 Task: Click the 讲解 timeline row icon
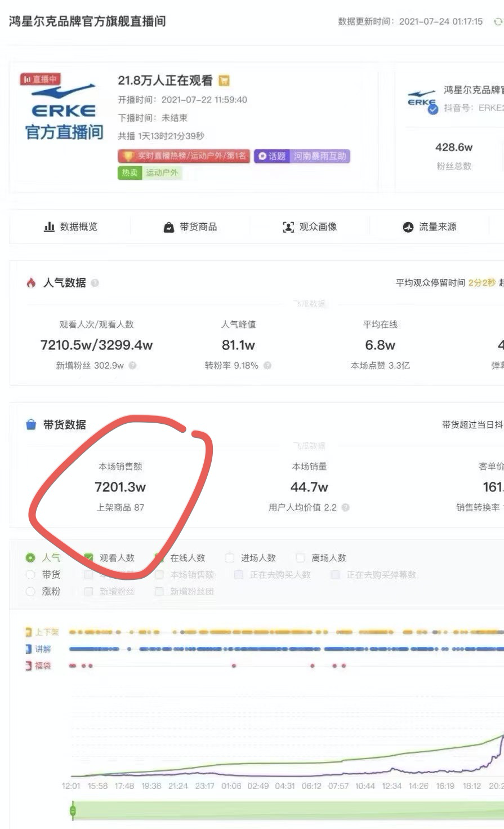[x=29, y=649]
